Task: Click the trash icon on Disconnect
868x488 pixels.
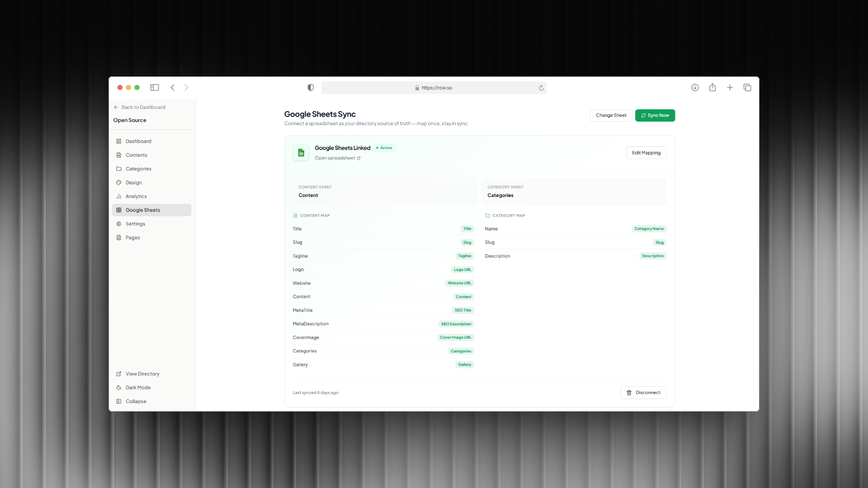Action: (x=629, y=393)
